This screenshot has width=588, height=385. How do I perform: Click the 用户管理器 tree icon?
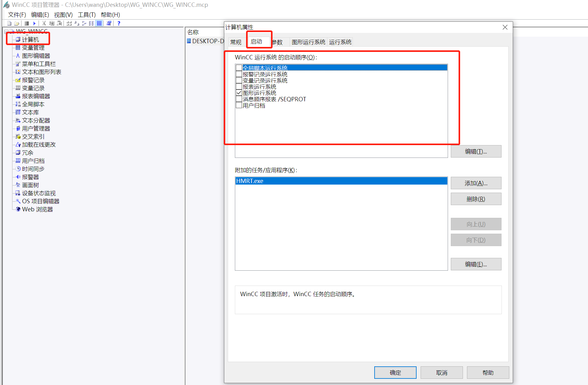coord(18,128)
